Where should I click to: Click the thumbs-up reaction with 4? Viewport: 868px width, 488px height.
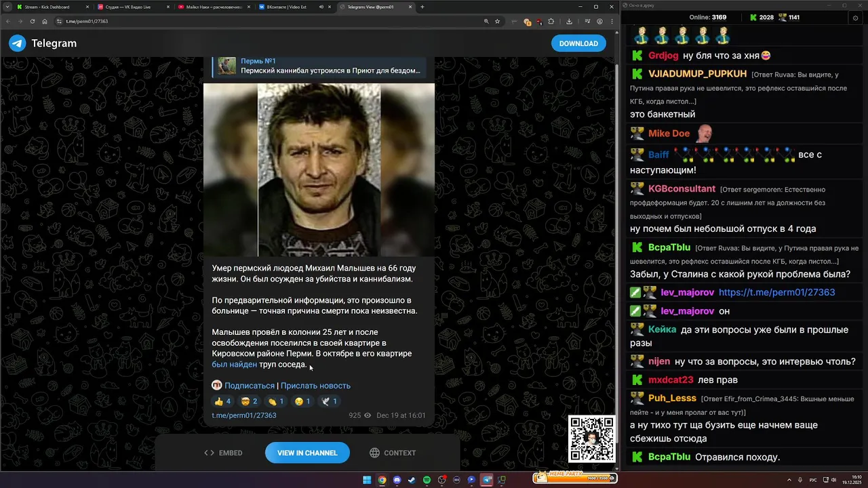(223, 401)
